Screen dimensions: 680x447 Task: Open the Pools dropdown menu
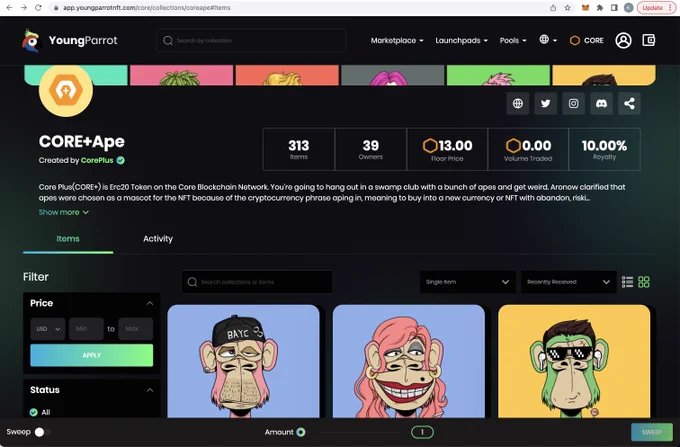pos(513,40)
